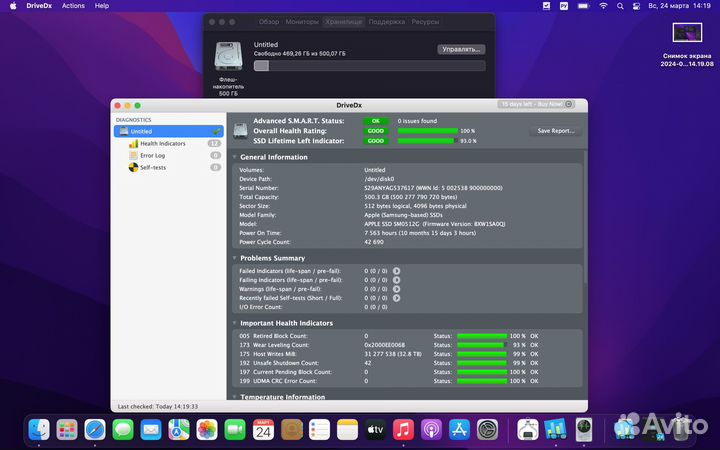Open Wi-Fi status in menu bar
This screenshot has height=450, width=720.
(603, 6)
